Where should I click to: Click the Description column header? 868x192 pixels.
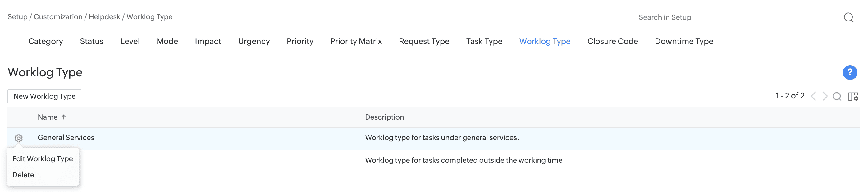[x=384, y=117]
